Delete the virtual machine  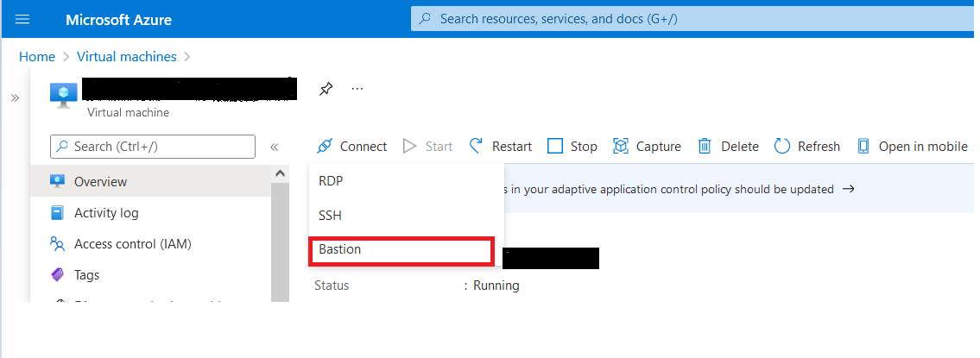[728, 147]
